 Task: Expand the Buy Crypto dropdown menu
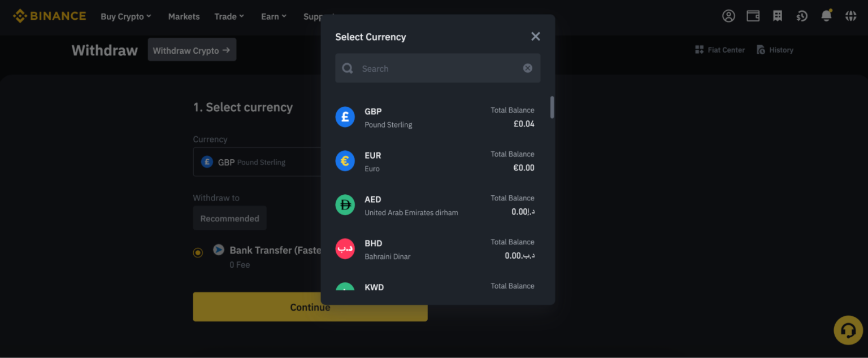(125, 16)
